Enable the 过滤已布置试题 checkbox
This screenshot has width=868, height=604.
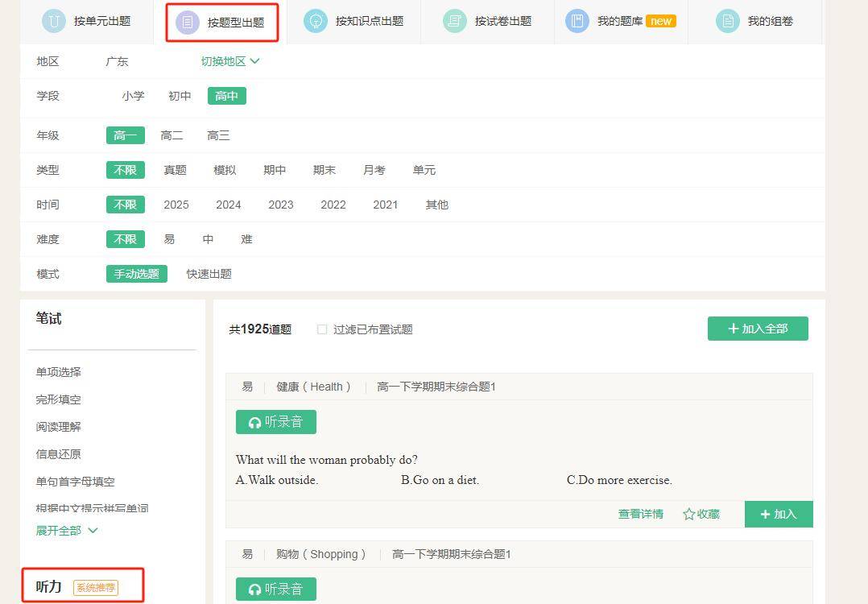click(322, 329)
